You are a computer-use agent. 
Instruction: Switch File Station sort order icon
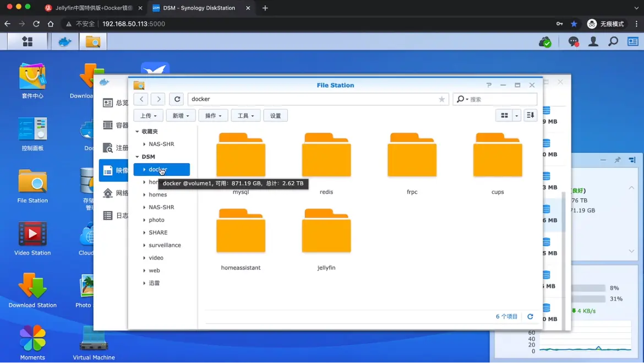(x=530, y=116)
